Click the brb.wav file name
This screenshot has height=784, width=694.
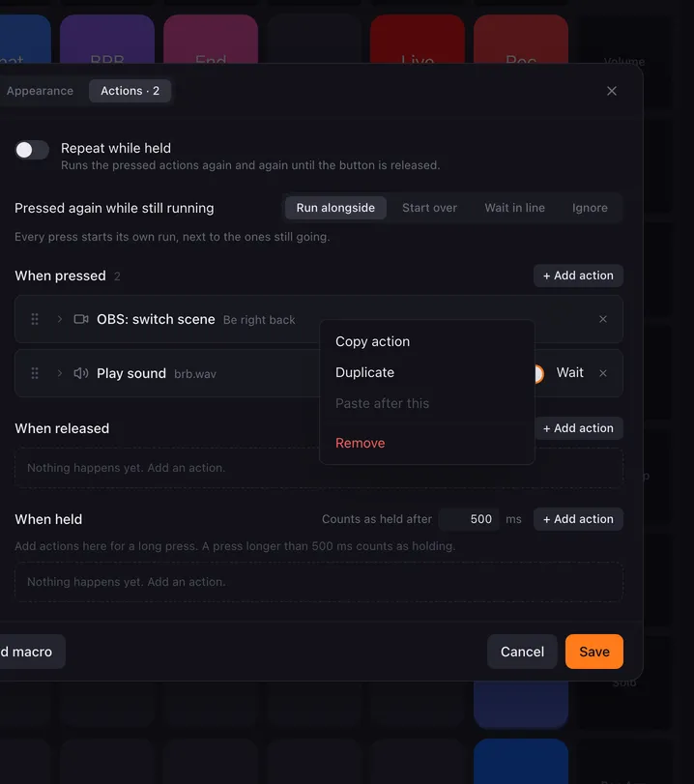(195, 374)
